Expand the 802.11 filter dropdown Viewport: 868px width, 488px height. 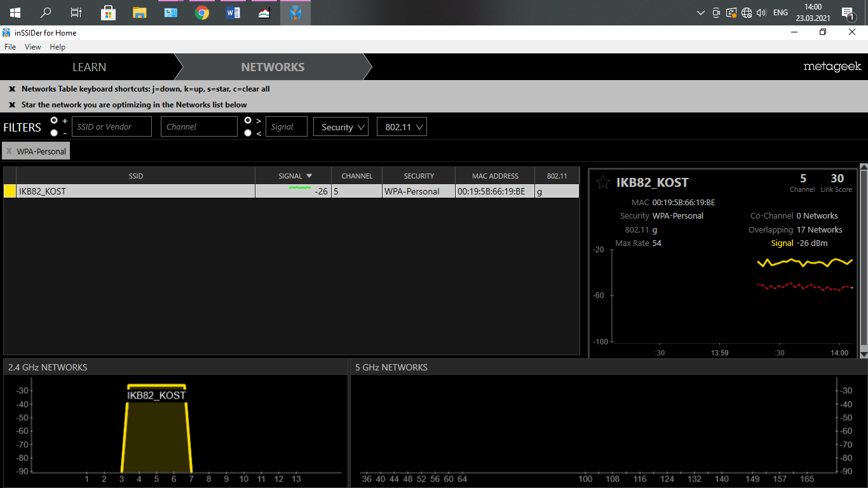401,127
